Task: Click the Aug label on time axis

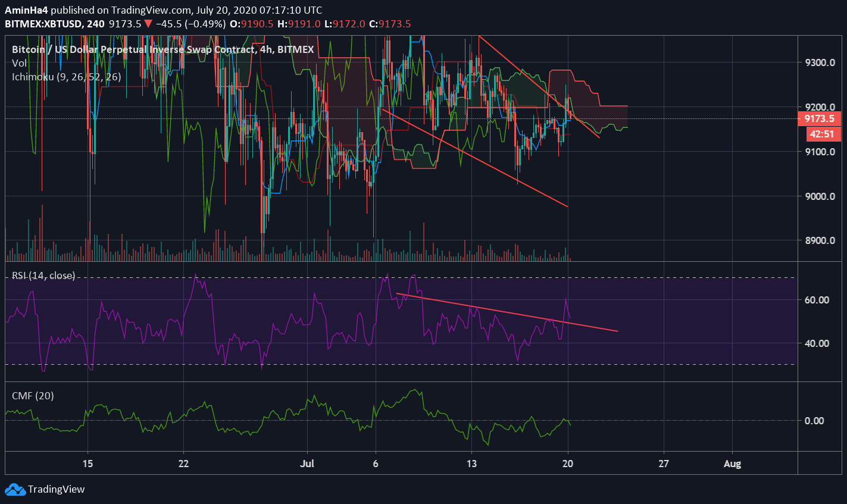Action: (x=732, y=464)
